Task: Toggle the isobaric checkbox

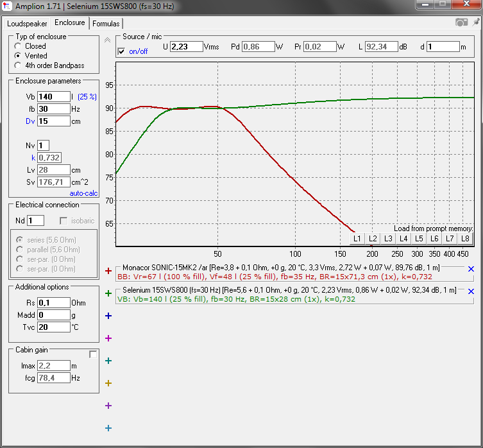Action: 64,221
